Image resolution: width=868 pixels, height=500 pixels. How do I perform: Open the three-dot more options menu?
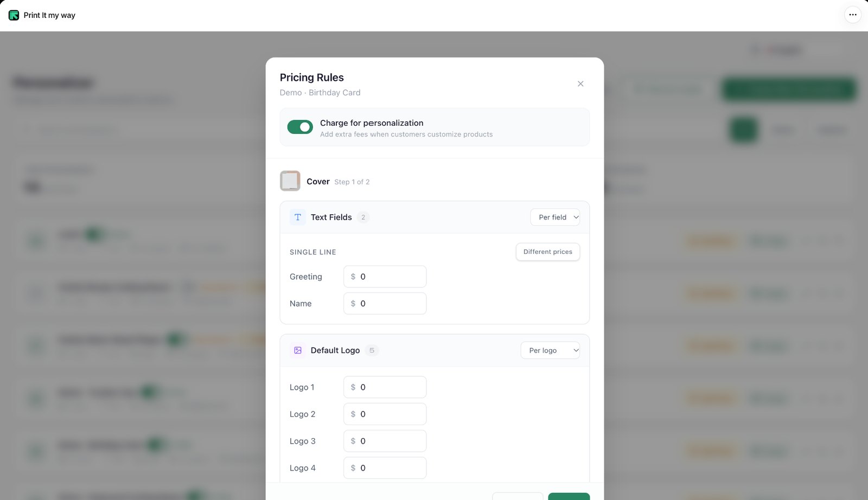click(x=853, y=15)
